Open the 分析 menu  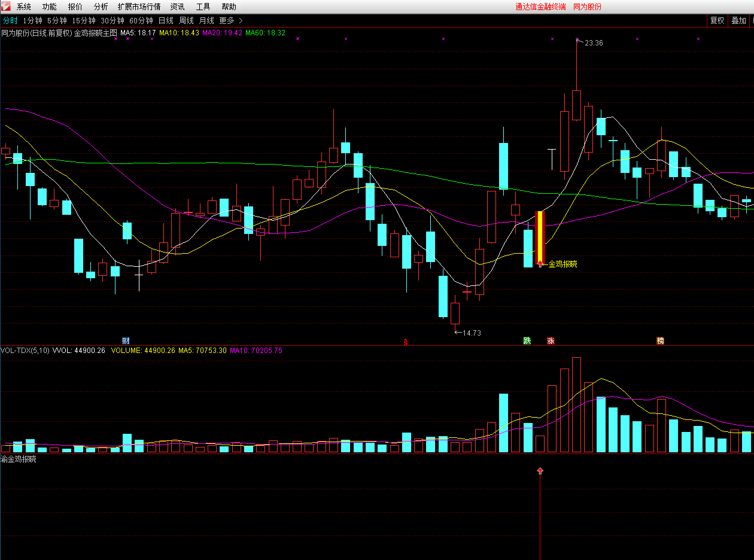coord(101,7)
